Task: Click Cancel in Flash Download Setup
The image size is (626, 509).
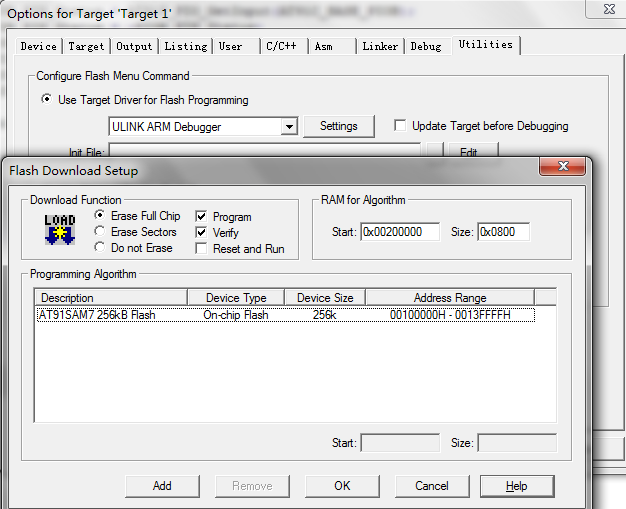Action: (432, 486)
